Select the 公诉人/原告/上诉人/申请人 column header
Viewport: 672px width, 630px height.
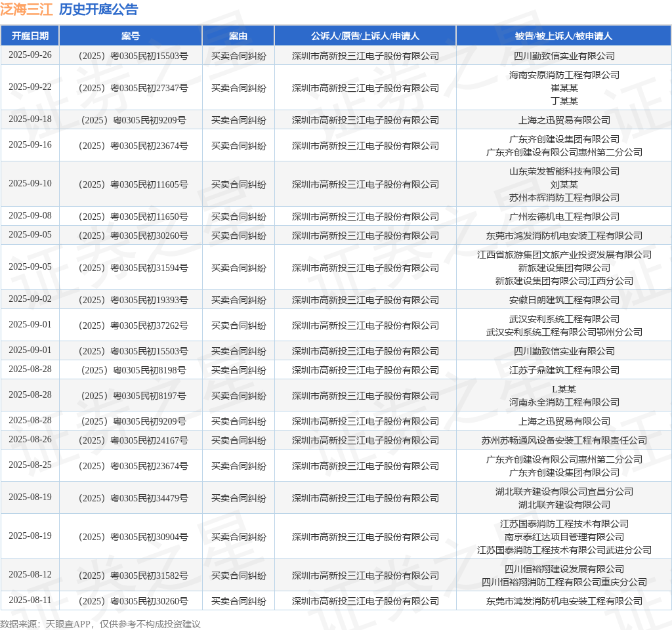click(x=365, y=36)
